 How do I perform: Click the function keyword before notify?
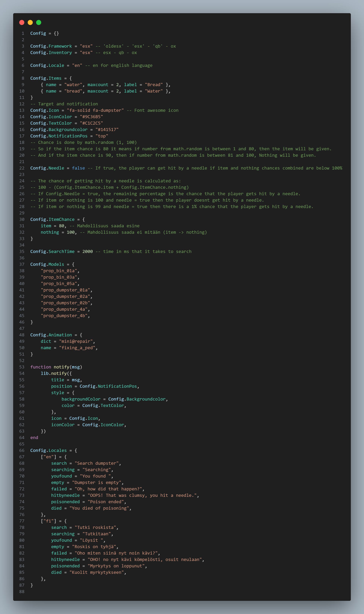40,367
